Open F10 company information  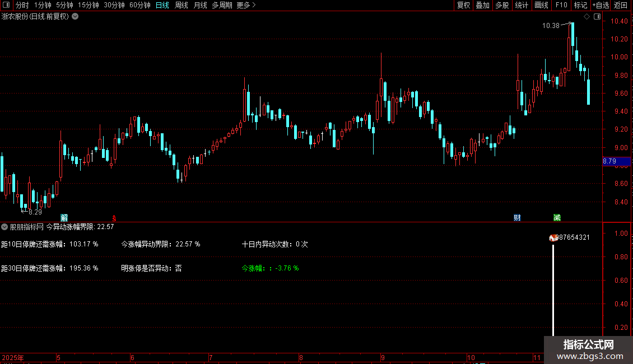[x=561, y=5]
